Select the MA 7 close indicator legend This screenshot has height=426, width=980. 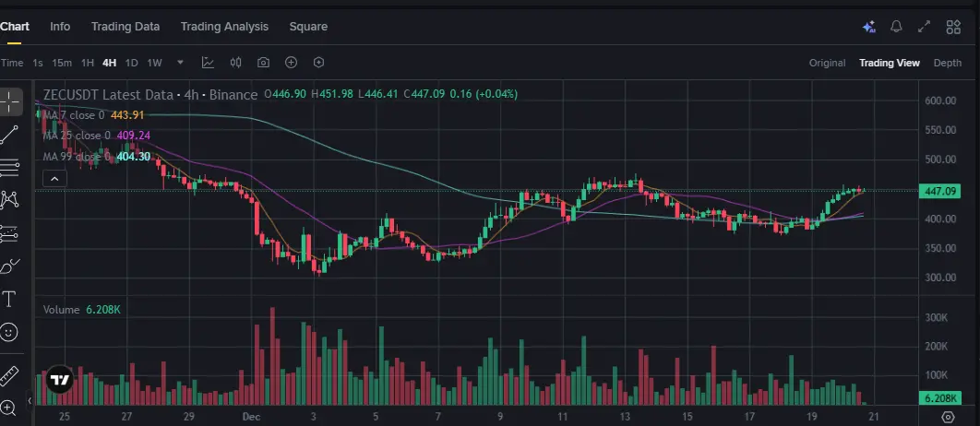point(93,115)
